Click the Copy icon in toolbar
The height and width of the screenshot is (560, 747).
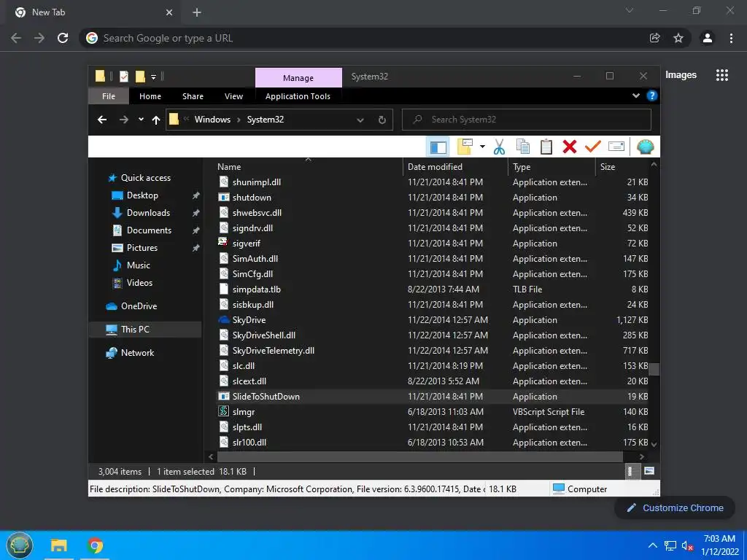522,147
